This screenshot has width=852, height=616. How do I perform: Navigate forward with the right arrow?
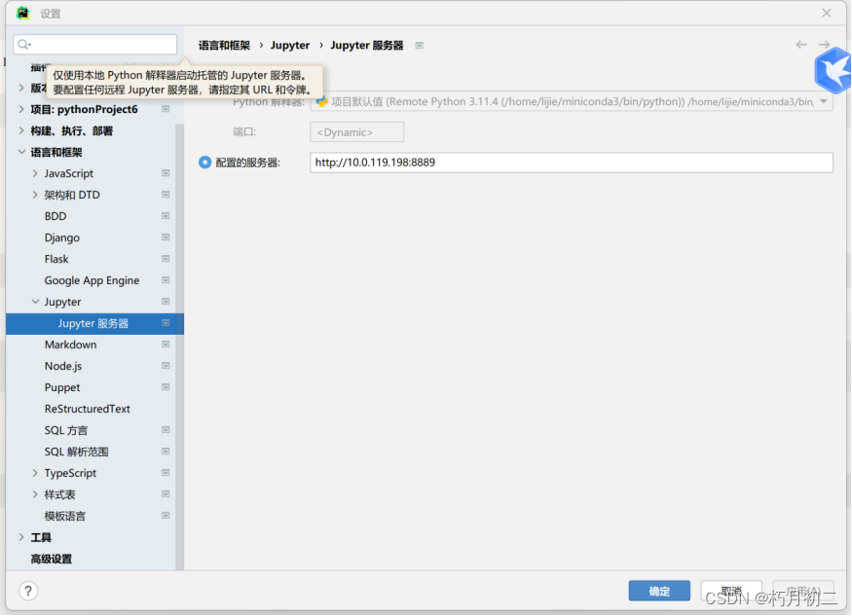[825, 45]
